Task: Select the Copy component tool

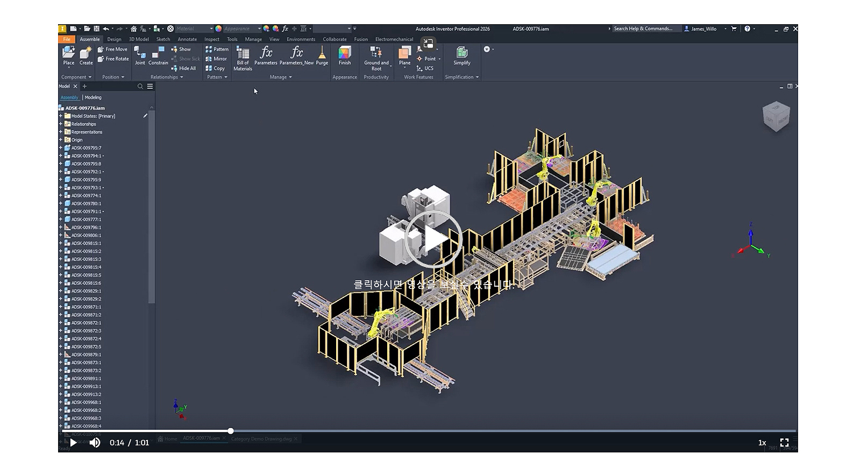Action: coord(215,68)
